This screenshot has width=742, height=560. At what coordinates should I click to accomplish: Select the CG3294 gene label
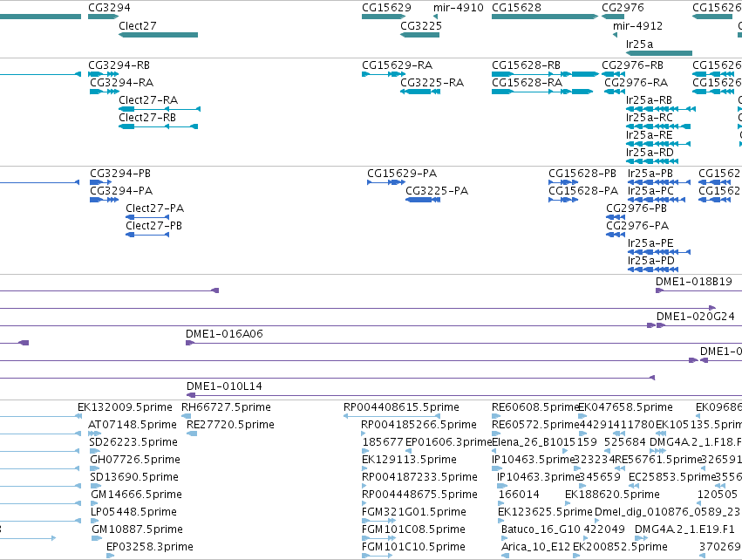pyautogui.click(x=109, y=8)
